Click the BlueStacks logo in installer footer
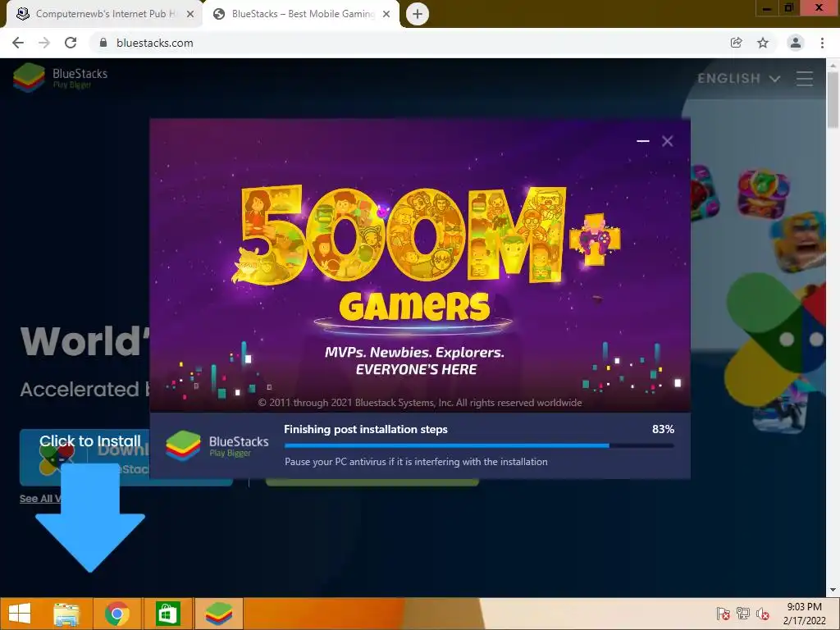This screenshot has height=630, width=840. click(217, 445)
